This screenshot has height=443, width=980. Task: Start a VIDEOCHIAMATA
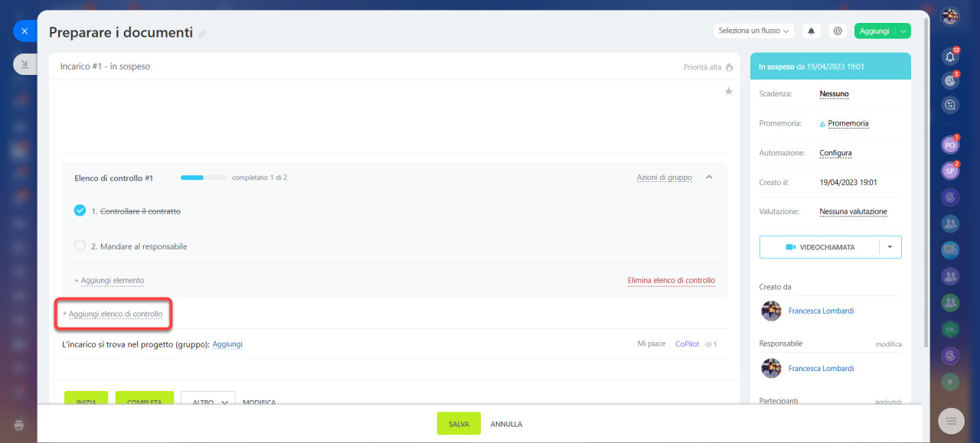pos(819,247)
